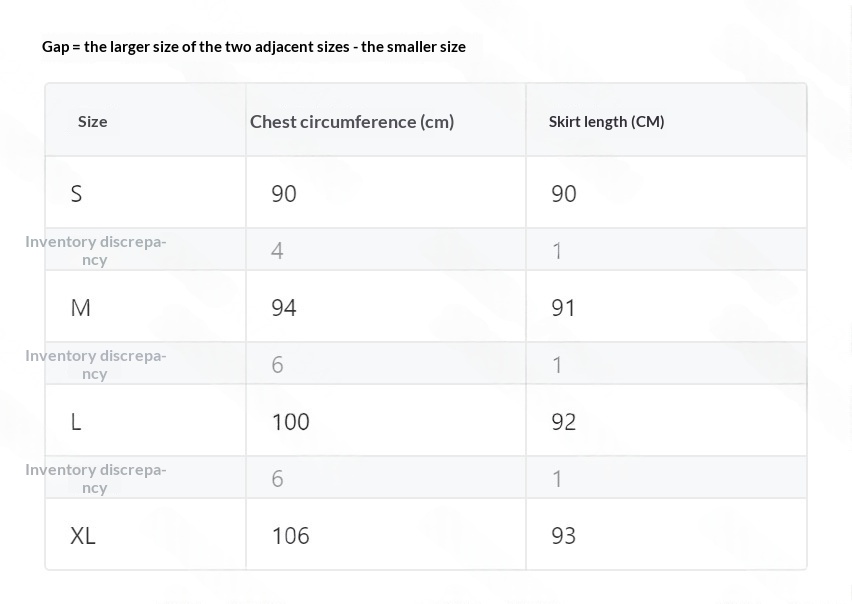Click the Inventory discrepancy label below L
852x604 pixels.
tap(96, 479)
